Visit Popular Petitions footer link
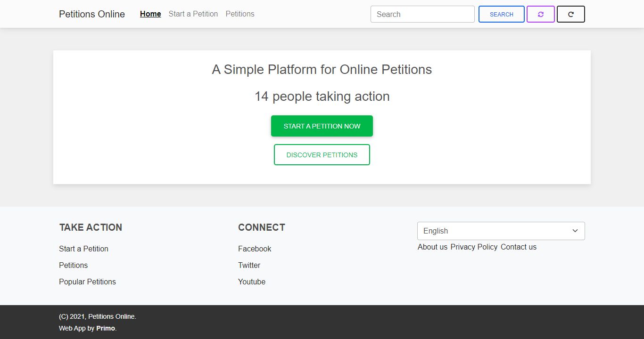 point(87,282)
